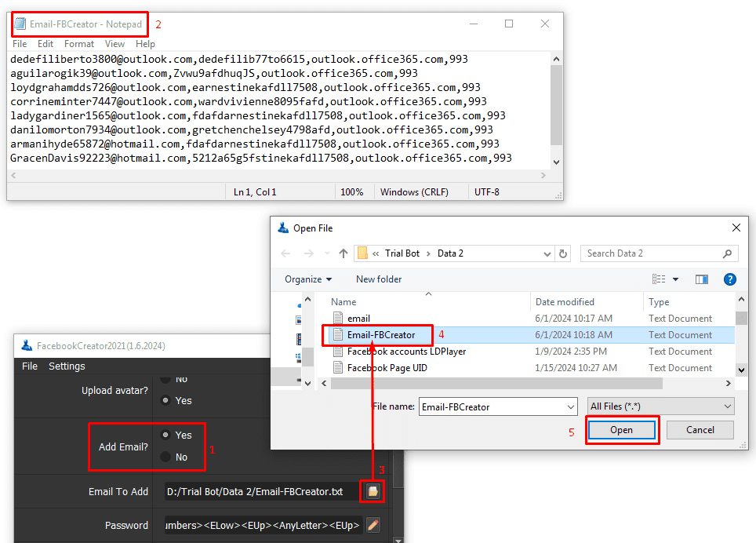Open the dialog Help icon
Viewport: 756px width, 543px height.
coord(729,279)
